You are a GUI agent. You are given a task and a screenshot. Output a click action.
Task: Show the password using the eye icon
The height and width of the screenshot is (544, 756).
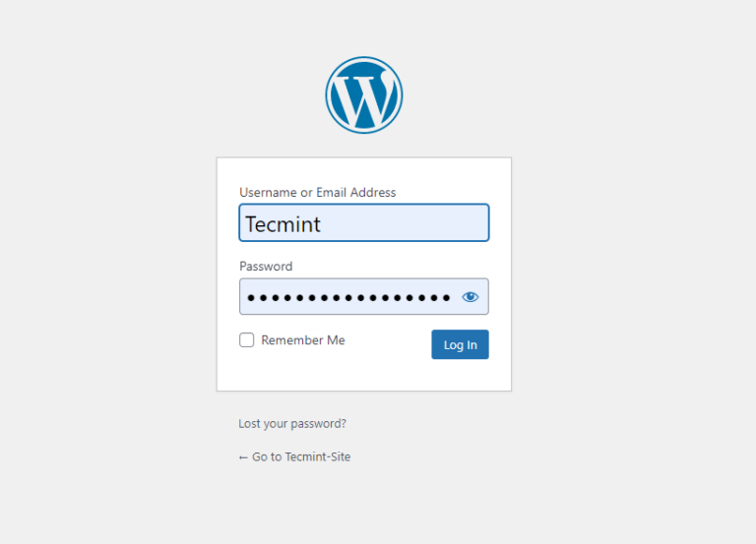click(471, 296)
